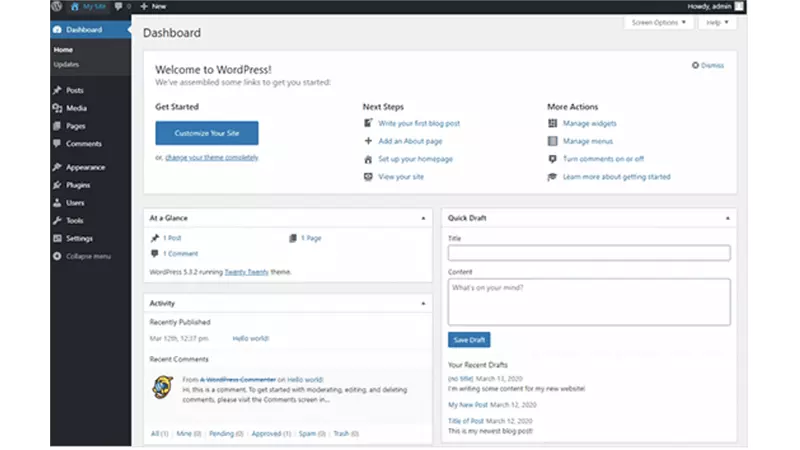
Task: Select Dashboard in the sidebar
Action: 90,30
